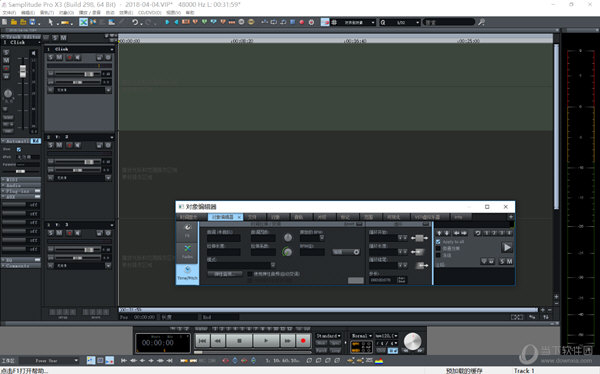Toggle the crossfade X icon in toolbar
Image resolution: width=600 pixels, height=374 pixels.
point(83,22)
